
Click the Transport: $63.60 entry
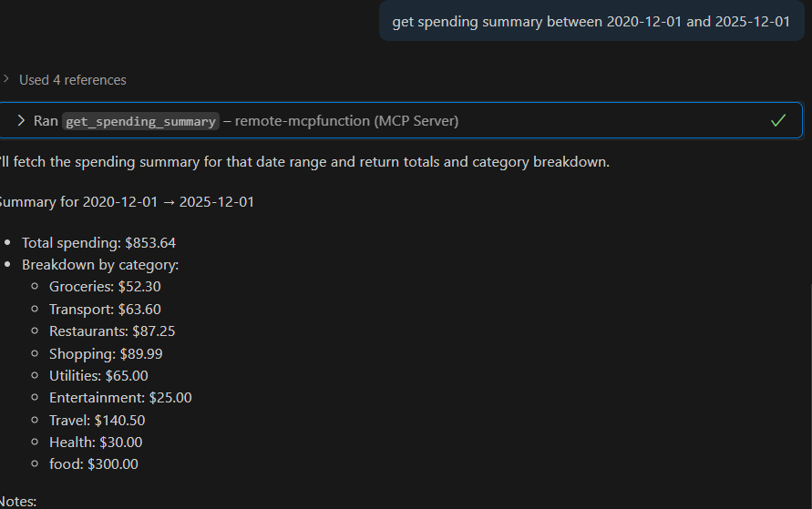click(105, 310)
